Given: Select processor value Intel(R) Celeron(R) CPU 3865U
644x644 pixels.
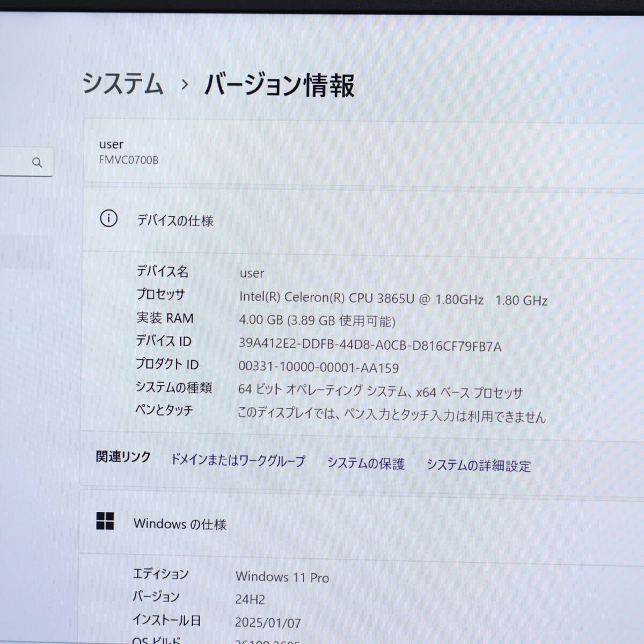Looking at the screenshot, I should pos(393,298).
